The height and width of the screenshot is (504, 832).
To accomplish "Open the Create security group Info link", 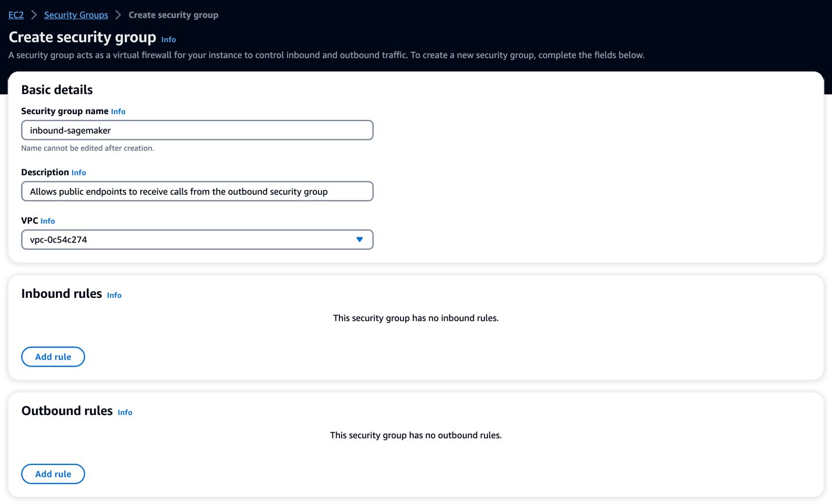I will point(168,40).
